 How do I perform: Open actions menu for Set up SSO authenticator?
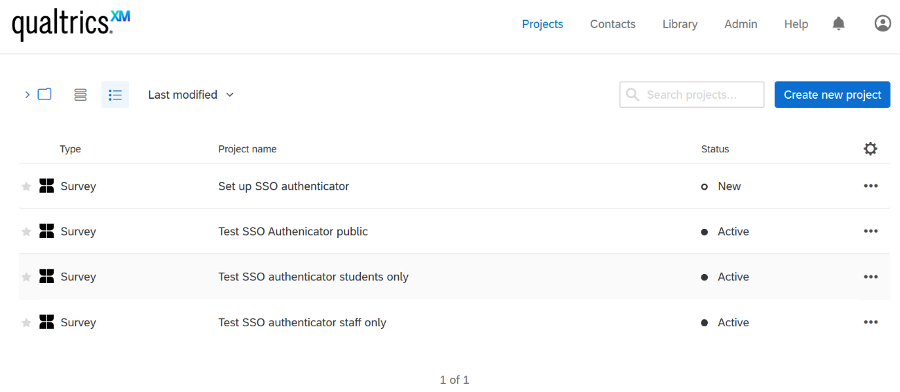click(x=870, y=186)
